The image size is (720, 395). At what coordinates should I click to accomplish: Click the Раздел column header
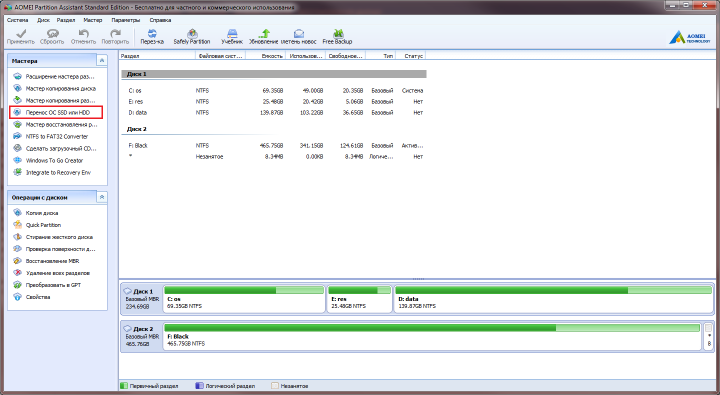pos(157,56)
